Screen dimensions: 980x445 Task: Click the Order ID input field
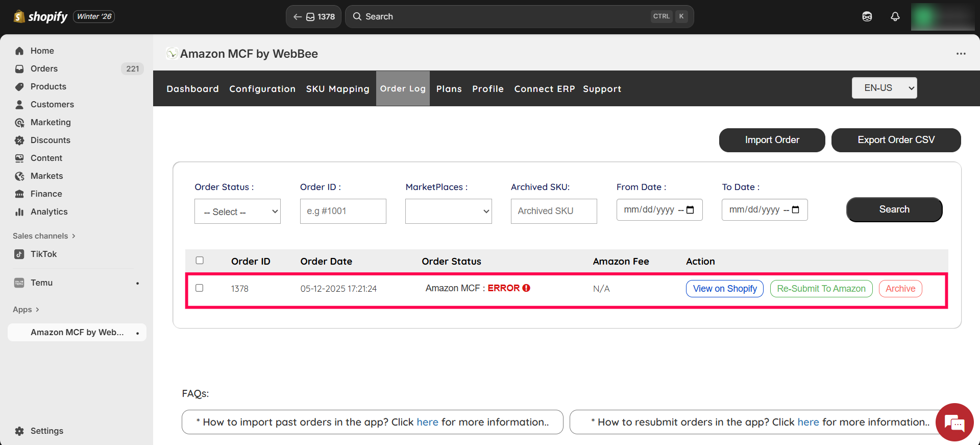343,212
